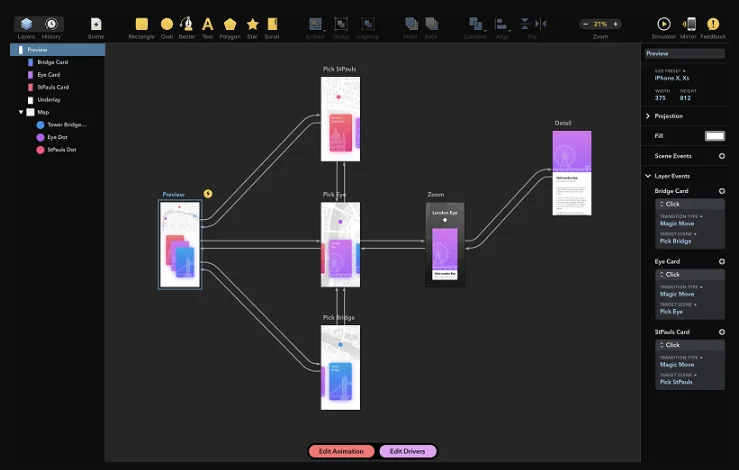Select the Oval tool
Viewport: 739px width, 470px height.
pyautogui.click(x=166, y=24)
